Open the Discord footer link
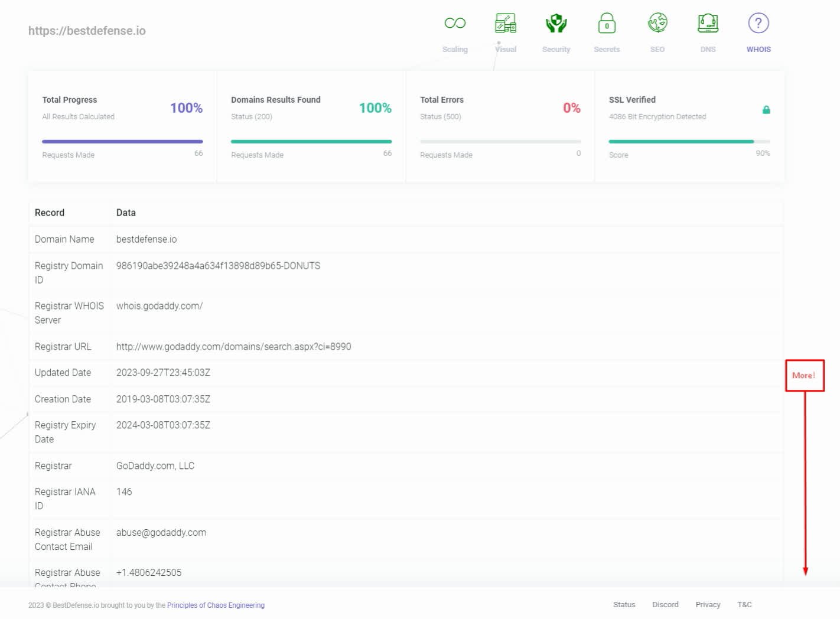The width and height of the screenshot is (840, 619). coord(665,605)
